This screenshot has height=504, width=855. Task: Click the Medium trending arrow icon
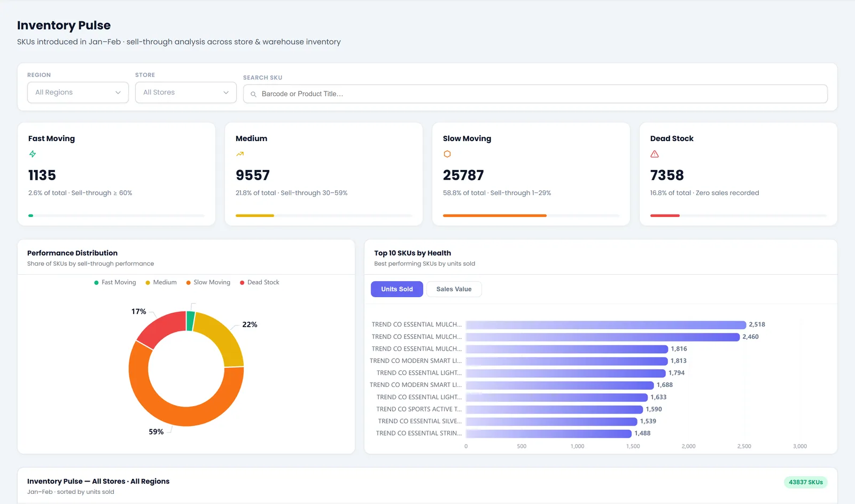(240, 154)
